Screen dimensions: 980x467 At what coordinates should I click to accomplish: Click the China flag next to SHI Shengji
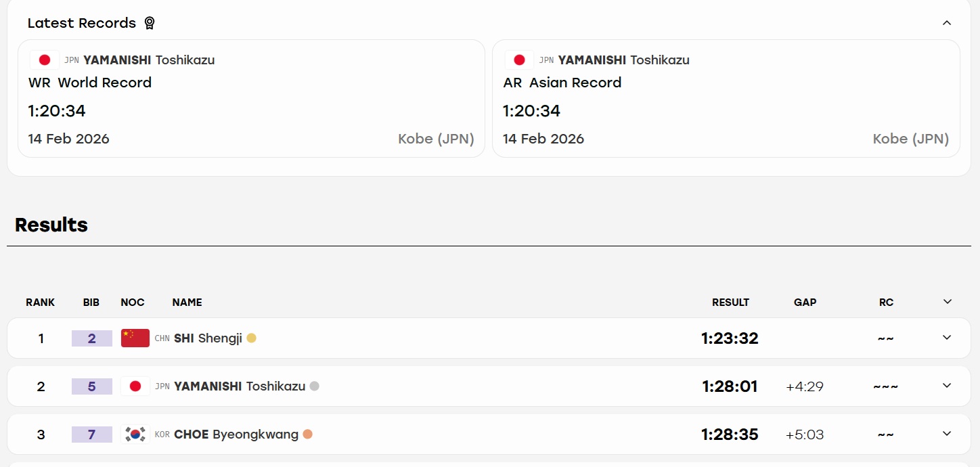135,338
